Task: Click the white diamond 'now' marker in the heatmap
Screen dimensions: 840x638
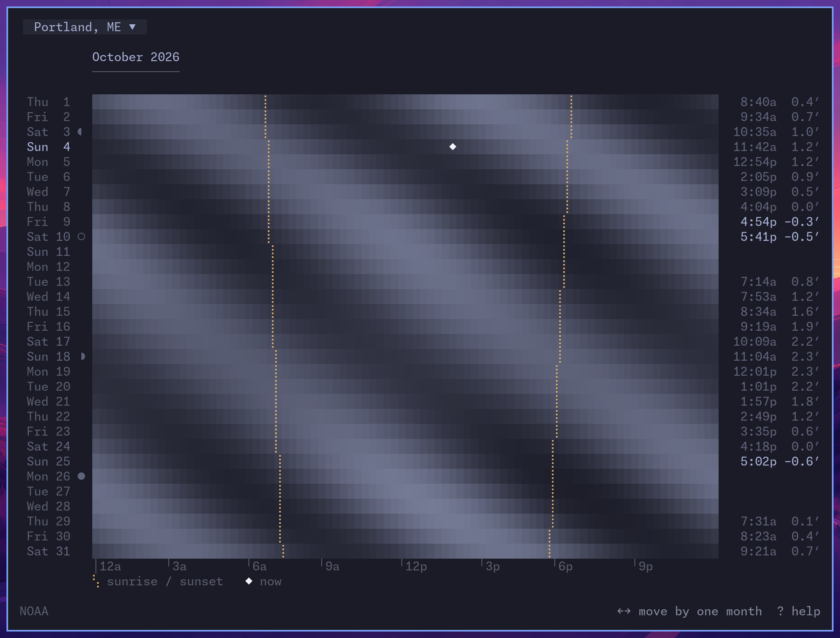Action: [x=453, y=147]
